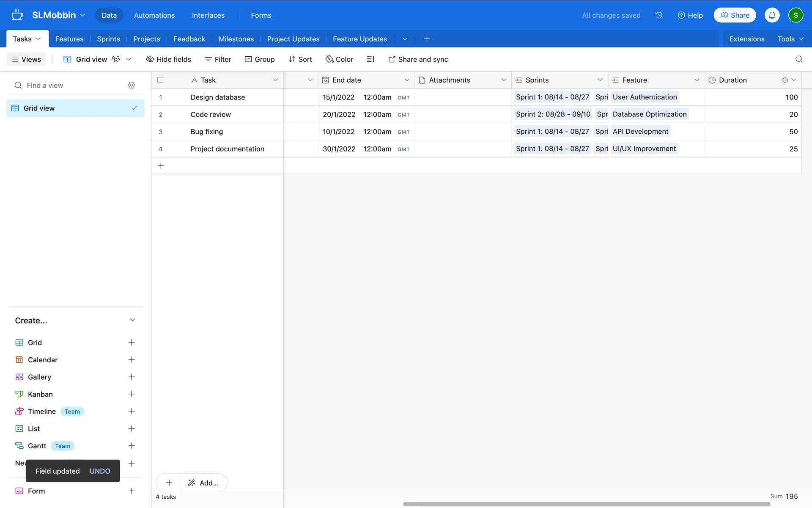The width and height of the screenshot is (812, 508).
Task: Click plus icon next to Kanban
Action: 132,394
